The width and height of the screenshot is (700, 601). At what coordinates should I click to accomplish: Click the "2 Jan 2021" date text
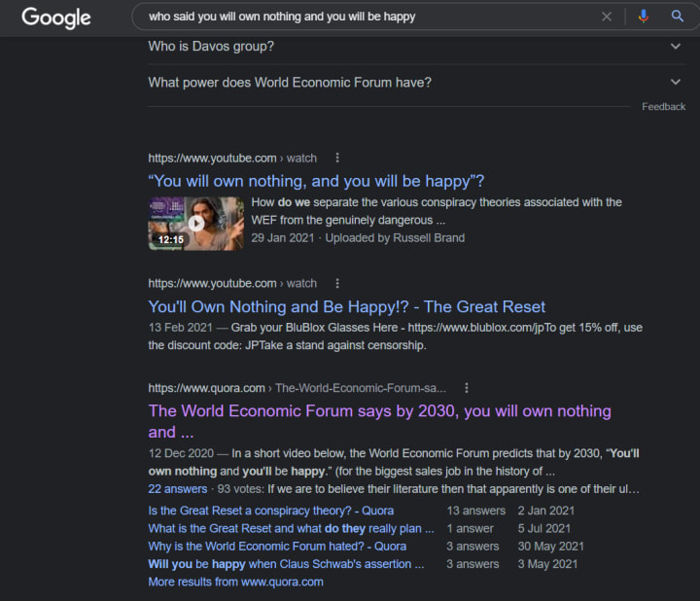pyautogui.click(x=546, y=511)
